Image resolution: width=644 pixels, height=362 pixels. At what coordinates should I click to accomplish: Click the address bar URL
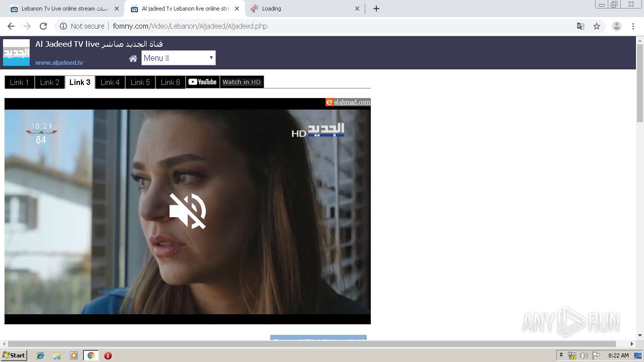[x=190, y=26]
